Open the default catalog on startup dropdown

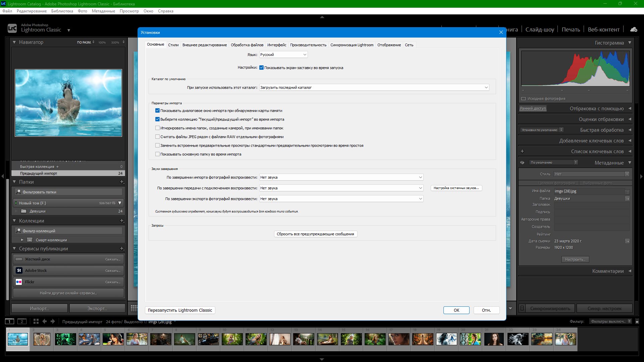coord(374,87)
